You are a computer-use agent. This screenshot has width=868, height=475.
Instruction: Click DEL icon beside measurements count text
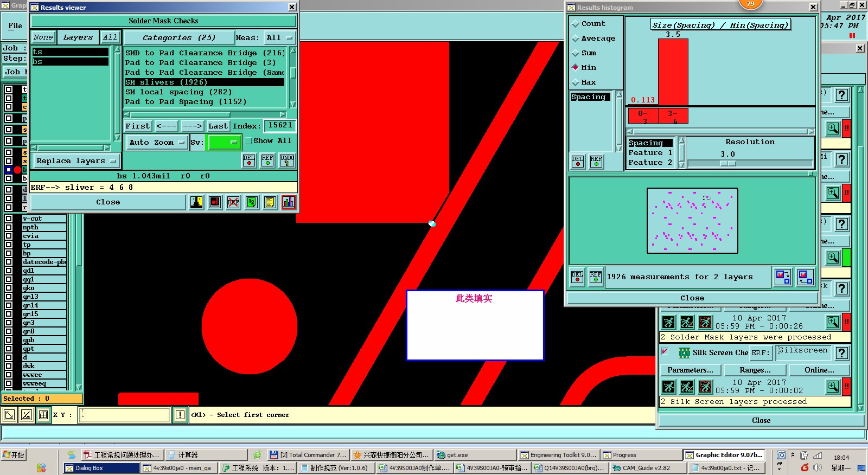coord(577,277)
